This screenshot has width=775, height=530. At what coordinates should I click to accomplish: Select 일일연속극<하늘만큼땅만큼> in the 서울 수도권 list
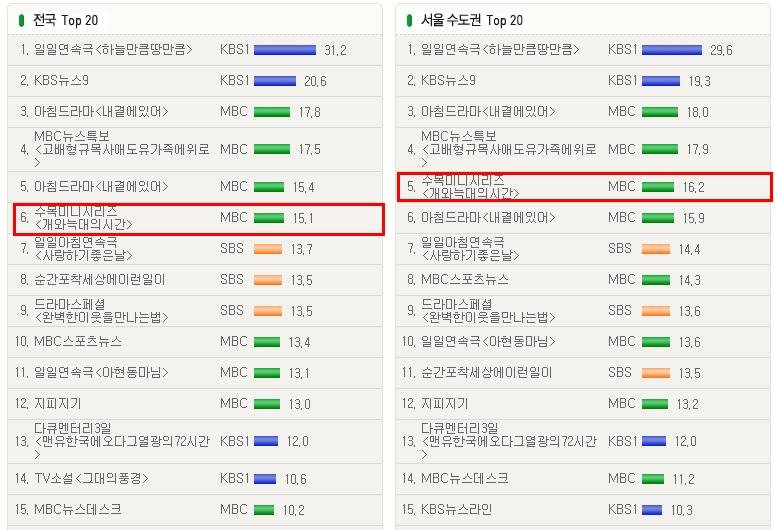click(x=500, y=49)
